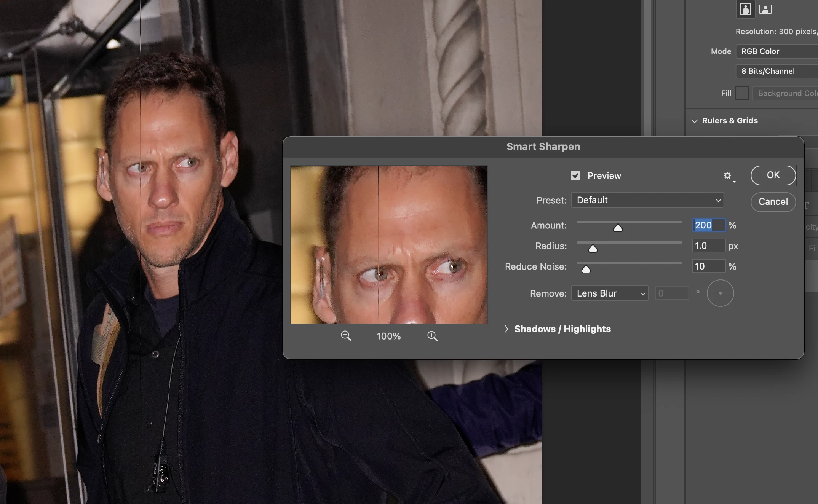Click OK to apply Smart Sharpen
The width and height of the screenshot is (818, 504).
[773, 175]
